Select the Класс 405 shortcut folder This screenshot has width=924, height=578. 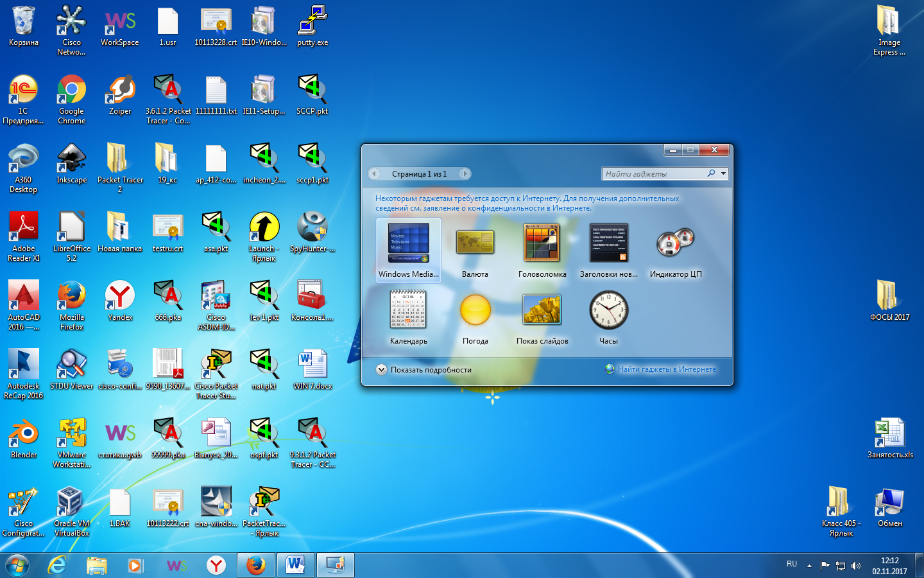[x=841, y=512]
